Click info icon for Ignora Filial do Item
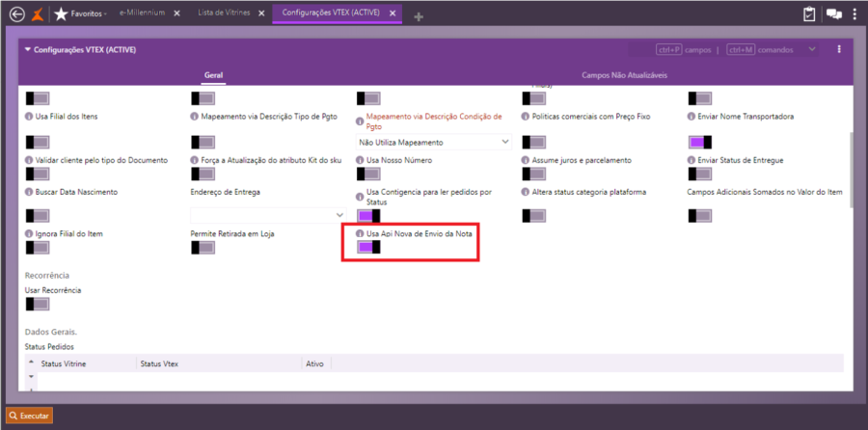This screenshot has width=868, height=430. pyautogui.click(x=29, y=234)
